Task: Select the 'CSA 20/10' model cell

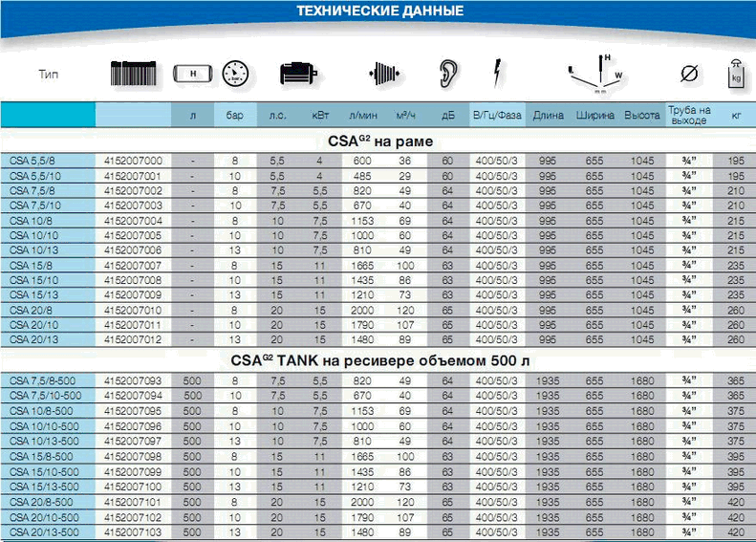Action: pos(48,325)
